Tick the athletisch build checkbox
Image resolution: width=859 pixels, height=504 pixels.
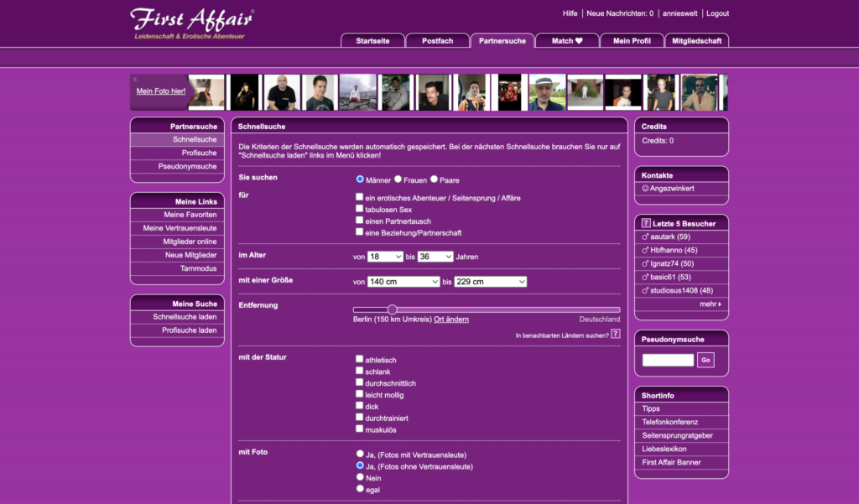[x=359, y=359]
